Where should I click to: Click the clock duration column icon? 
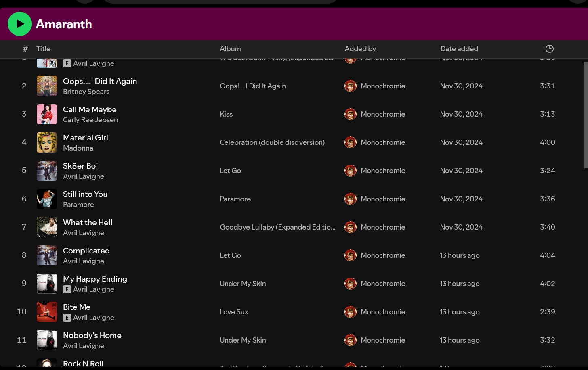pyautogui.click(x=549, y=49)
